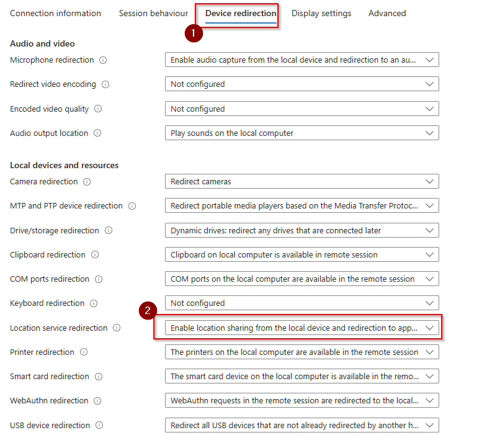Open the Keyboard redirection dropdown
This screenshot has width=482, height=448.
coord(301,303)
